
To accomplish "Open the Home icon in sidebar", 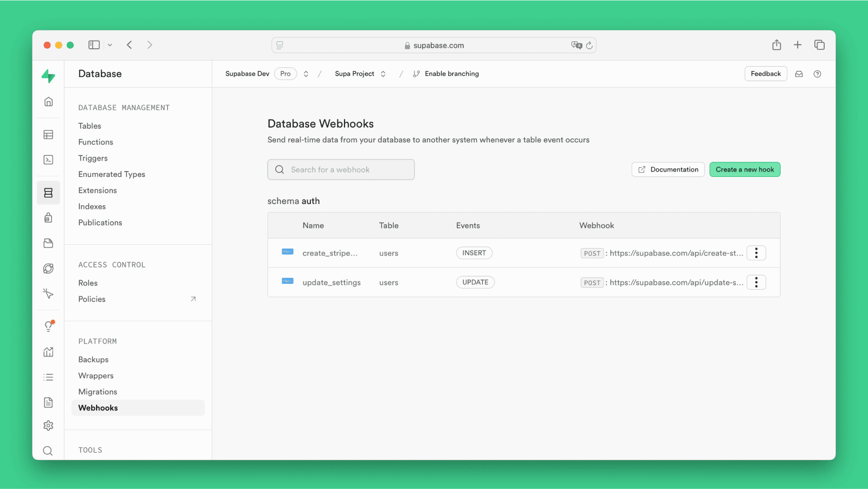I will (48, 101).
